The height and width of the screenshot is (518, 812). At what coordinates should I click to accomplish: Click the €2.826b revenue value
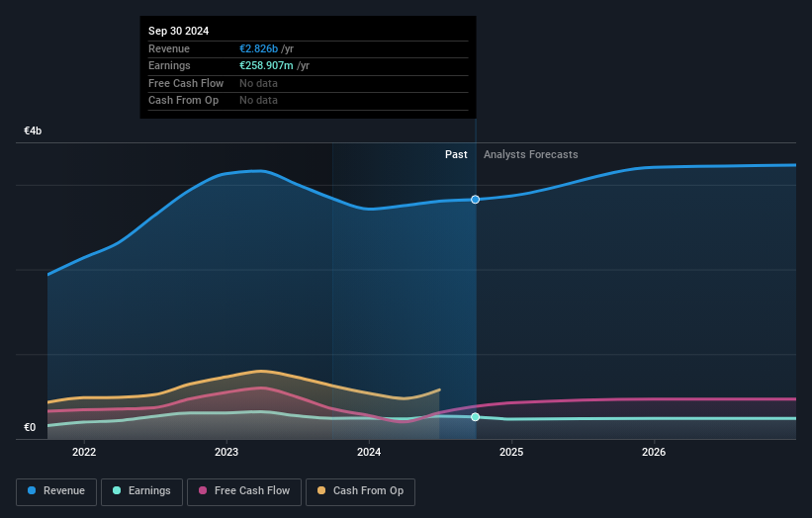pos(258,48)
